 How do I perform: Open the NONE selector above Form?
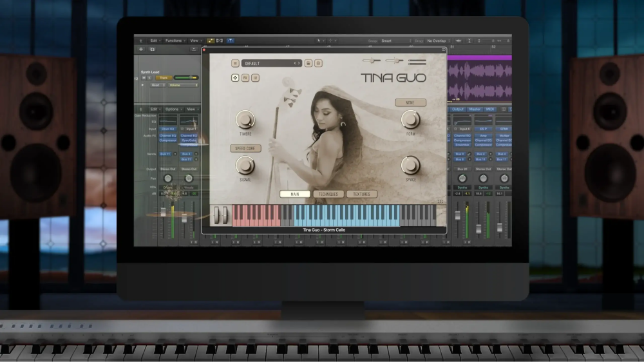point(410,102)
